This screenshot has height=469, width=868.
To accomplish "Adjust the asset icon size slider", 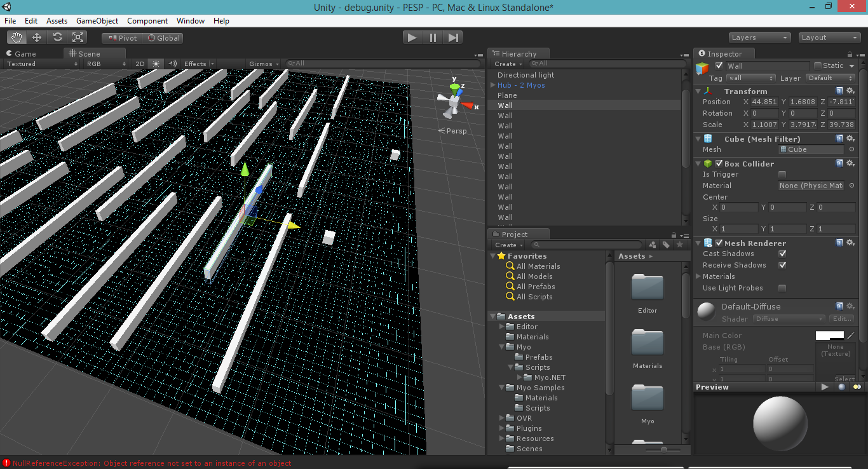I will (x=664, y=450).
